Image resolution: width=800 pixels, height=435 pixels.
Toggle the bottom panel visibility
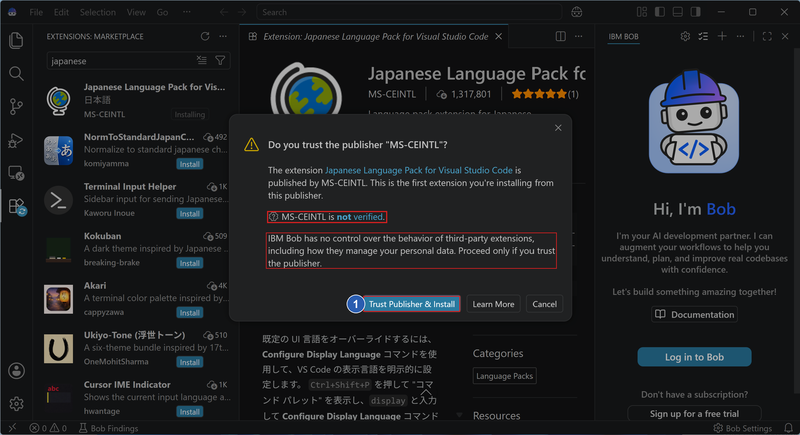678,12
